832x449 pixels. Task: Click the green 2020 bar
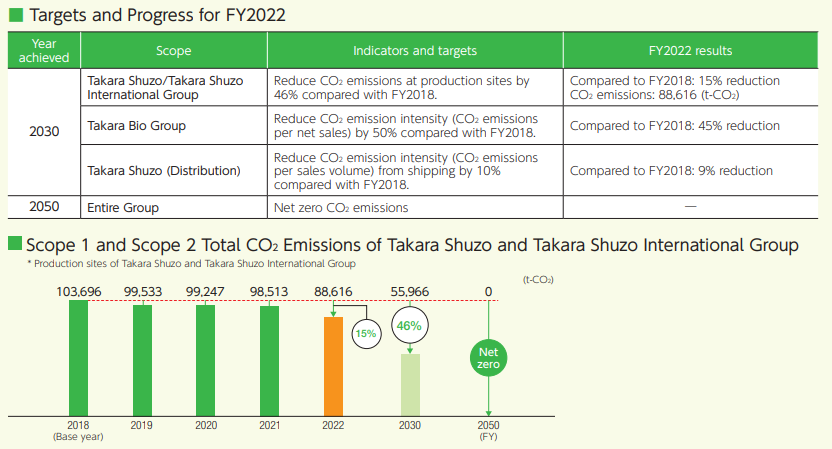205,360
